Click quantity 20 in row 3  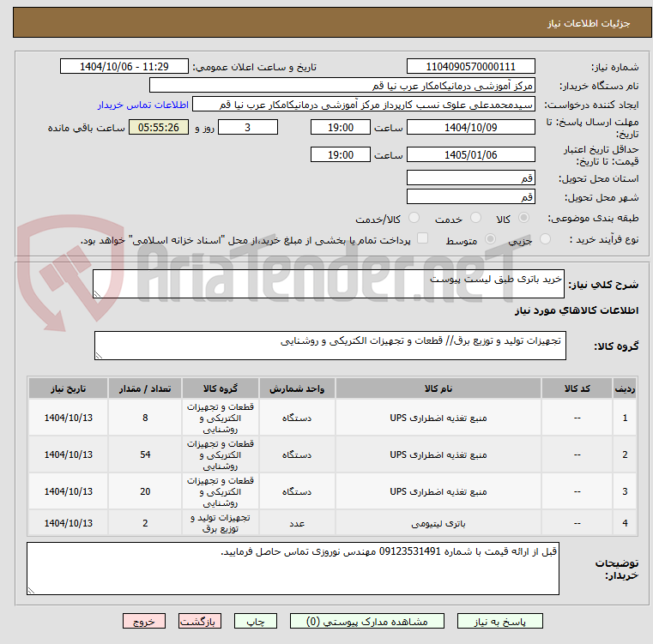click(145, 491)
